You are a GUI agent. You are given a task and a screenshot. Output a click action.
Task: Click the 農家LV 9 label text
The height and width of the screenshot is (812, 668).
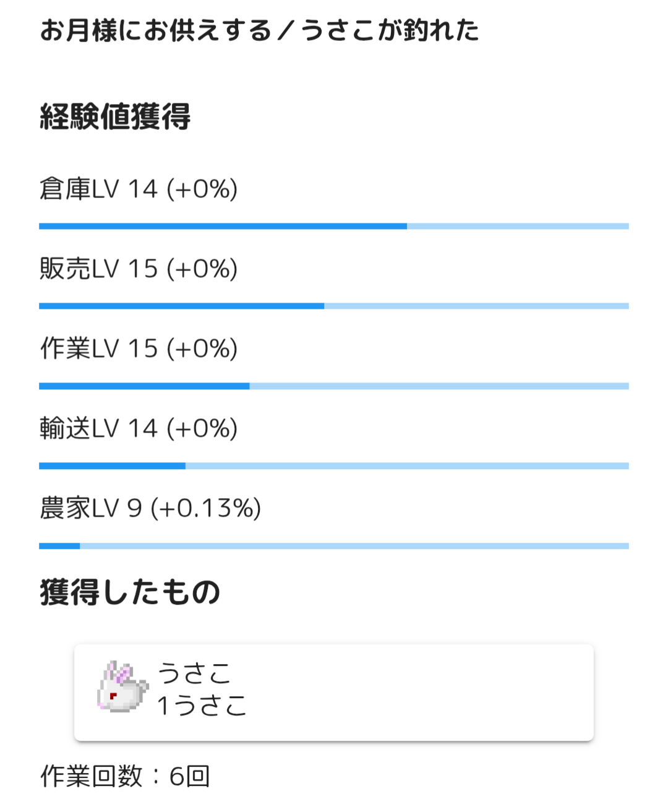[91, 509]
